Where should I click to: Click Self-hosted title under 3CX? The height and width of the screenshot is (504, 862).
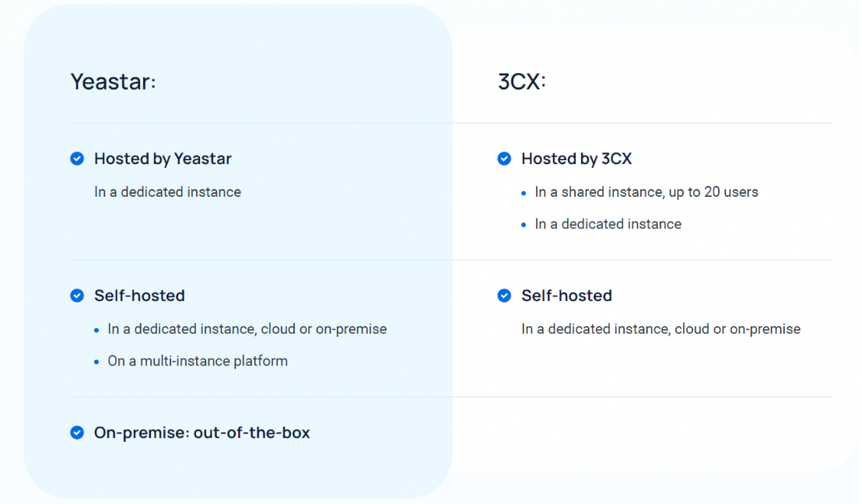(567, 296)
